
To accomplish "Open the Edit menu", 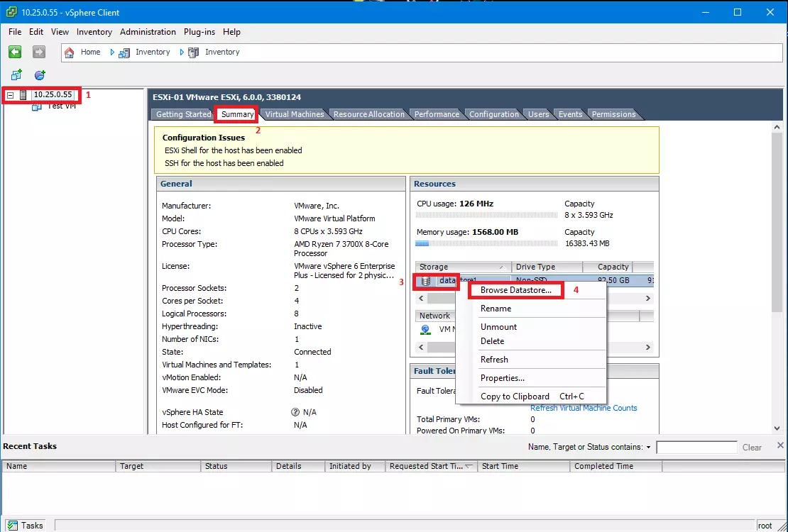I will pyautogui.click(x=36, y=32).
